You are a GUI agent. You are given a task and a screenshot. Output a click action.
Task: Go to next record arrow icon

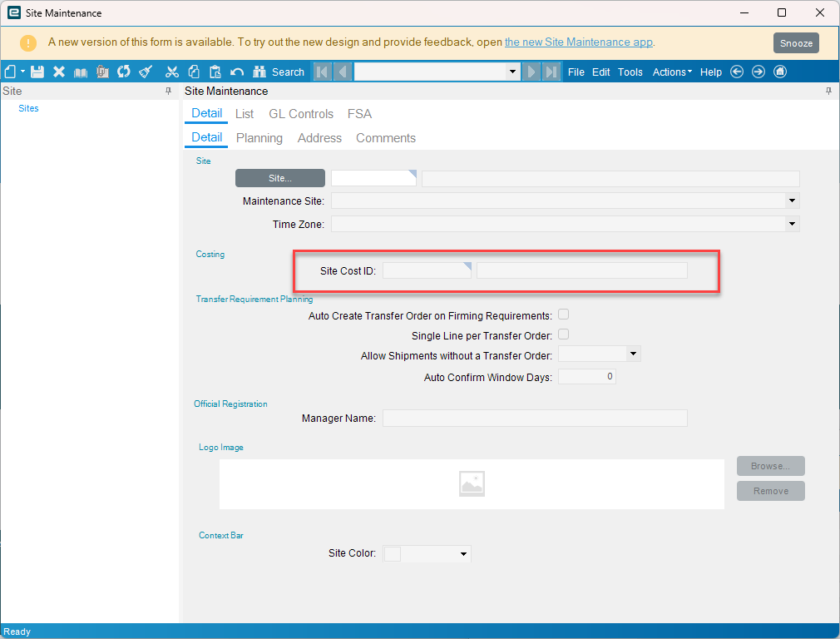(531, 72)
